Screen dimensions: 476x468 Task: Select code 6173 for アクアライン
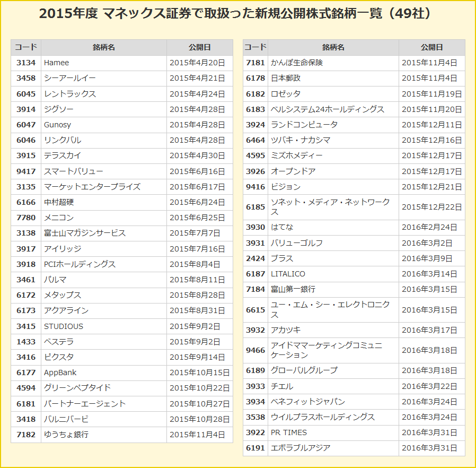(26, 310)
